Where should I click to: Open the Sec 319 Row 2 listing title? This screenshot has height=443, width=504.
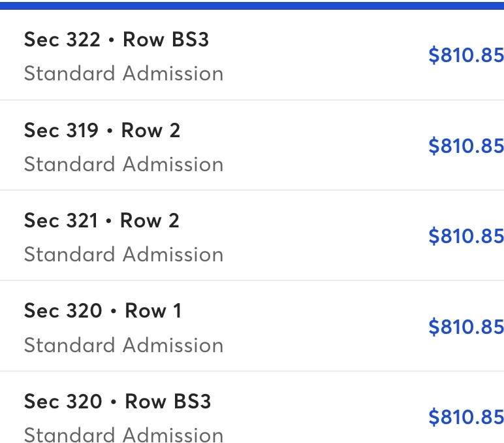pyautogui.click(x=102, y=131)
